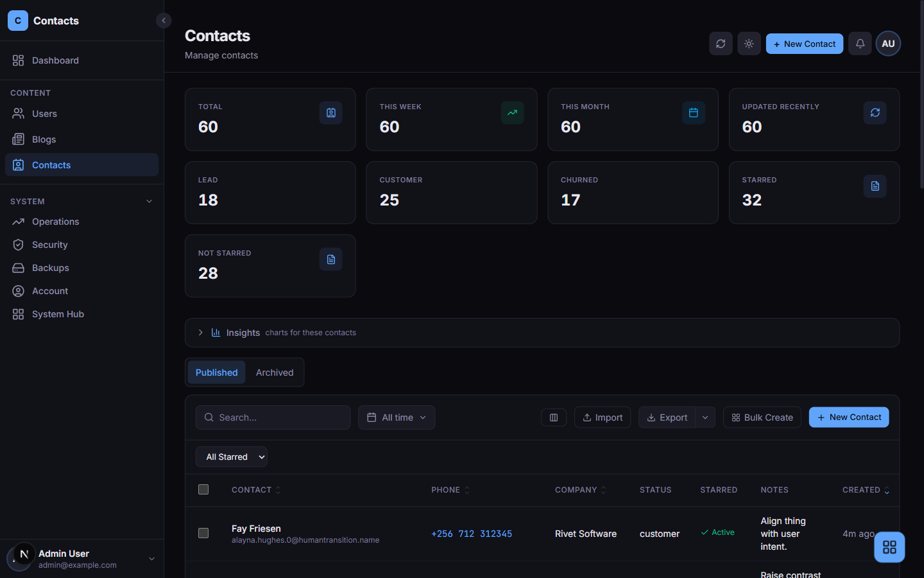Click the Starred card document icon
Image resolution: width=924 pixels, height=578 pixels.
[x=875, y=186]
